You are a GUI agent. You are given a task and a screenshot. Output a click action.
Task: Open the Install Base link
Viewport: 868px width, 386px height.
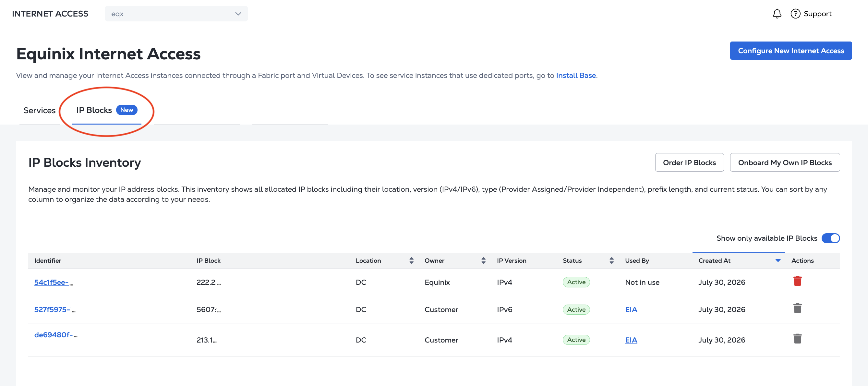click(575, 76)
